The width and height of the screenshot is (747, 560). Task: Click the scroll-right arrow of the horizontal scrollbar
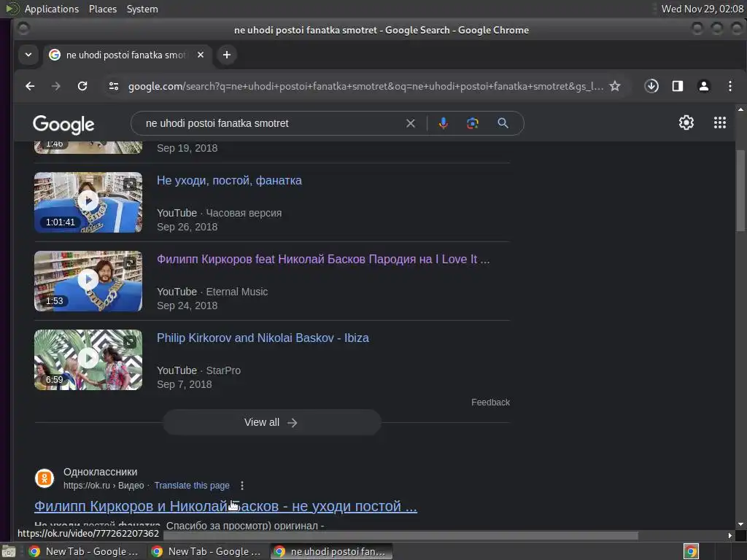point(729,535)
